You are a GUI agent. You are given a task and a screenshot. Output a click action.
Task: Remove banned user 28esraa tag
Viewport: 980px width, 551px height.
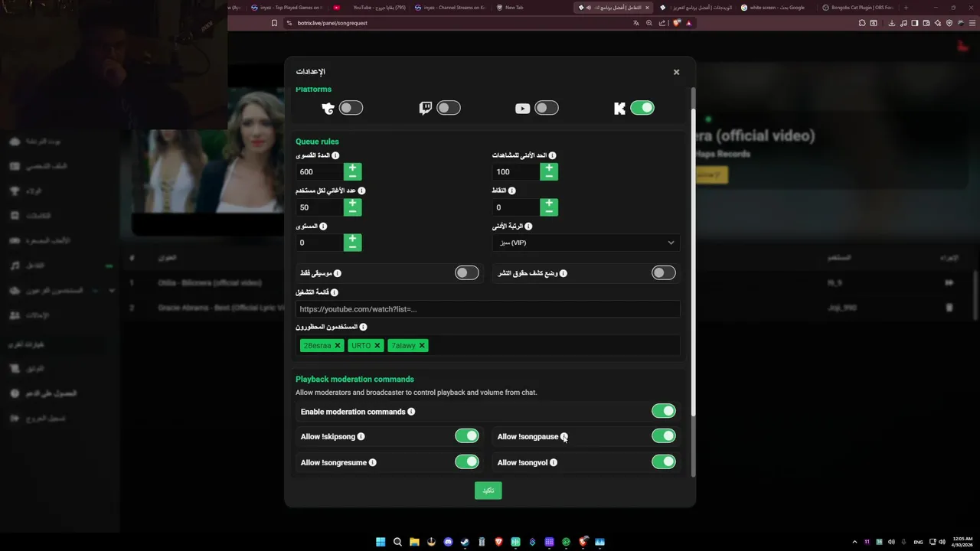(338, 346)
